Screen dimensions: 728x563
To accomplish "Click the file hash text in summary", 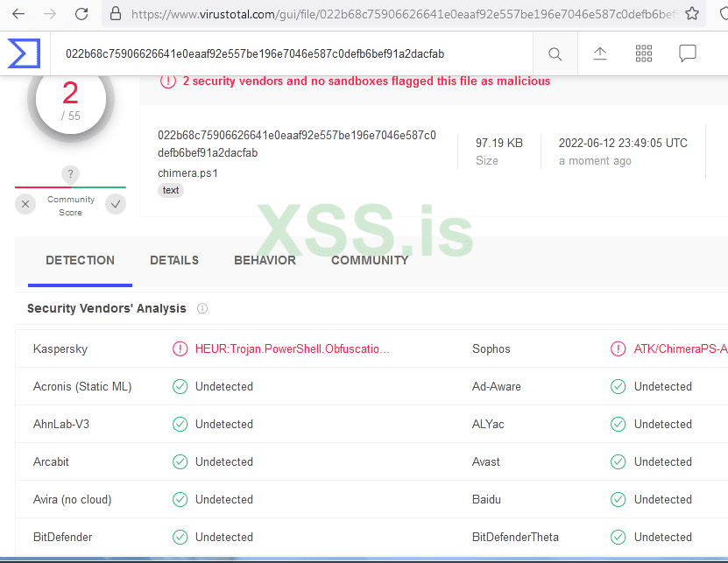I will coord(297,144).
